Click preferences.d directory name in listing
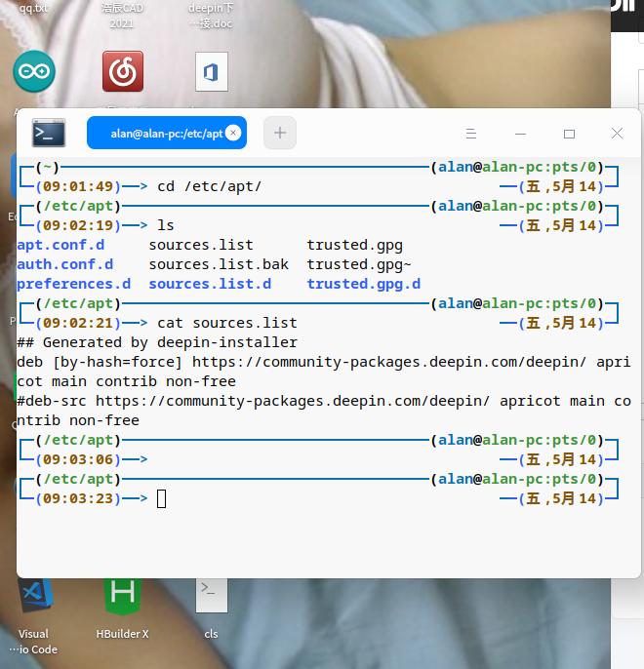 tap(74, 284)
